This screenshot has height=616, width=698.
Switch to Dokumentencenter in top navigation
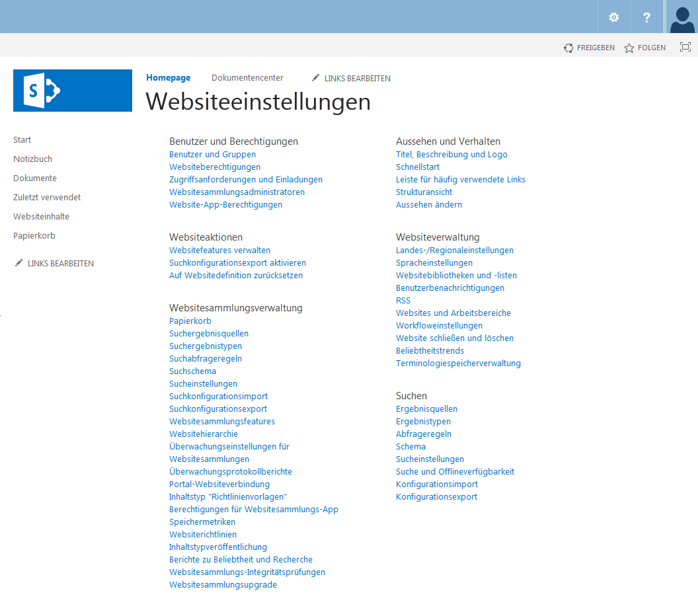[247, 78]
